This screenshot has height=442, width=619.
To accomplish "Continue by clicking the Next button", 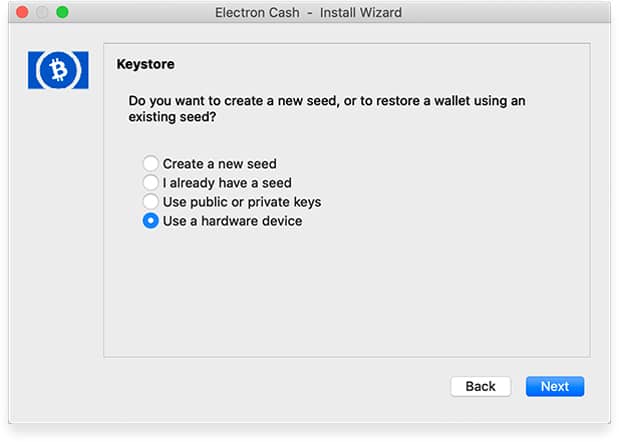I will pyautogui.click(x=555, y=386).
